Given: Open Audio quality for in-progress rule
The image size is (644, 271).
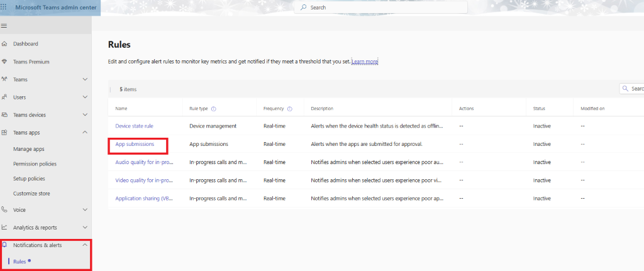Looking at the screenshot, I should (x=145, y=162).
